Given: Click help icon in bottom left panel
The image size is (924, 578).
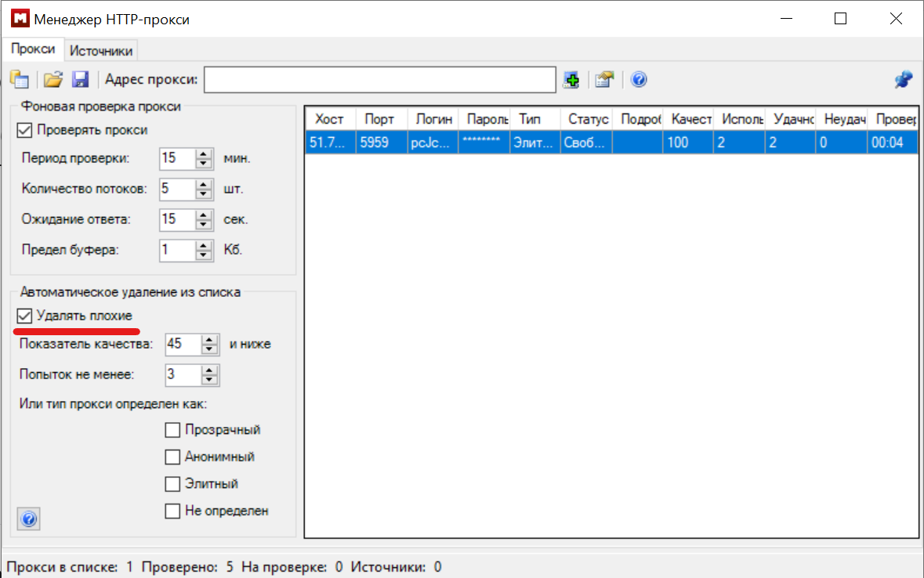Looking at the screenshot, I should coord(28,519).
